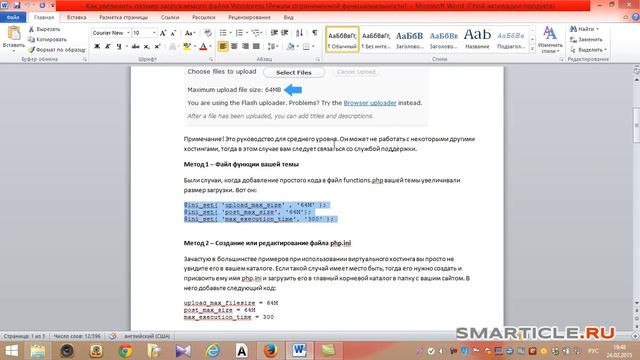Click the Paste (Вставить) clipboard icon
The height and width of the screenshot is (360, 640).
pos(14,33)
